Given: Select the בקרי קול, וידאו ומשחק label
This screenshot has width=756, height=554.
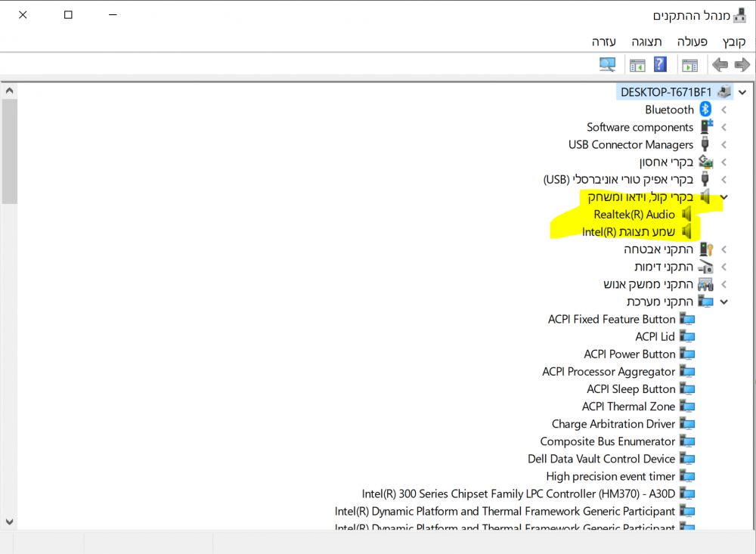Looking at the screenshot, I should point(640,197).
